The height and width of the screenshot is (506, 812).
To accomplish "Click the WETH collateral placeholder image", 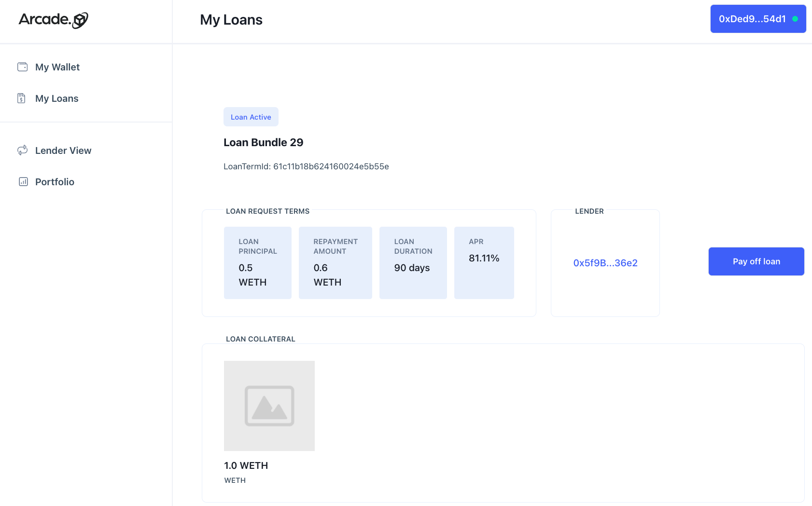I will coord(269,406).
